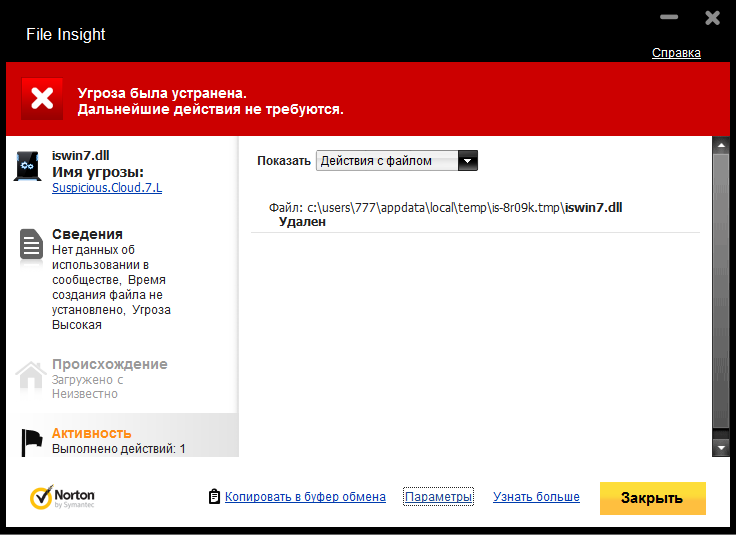This screenshot has width=736, height=535.
Task: Click the Показать label
Action: click(x=284, y=161)
